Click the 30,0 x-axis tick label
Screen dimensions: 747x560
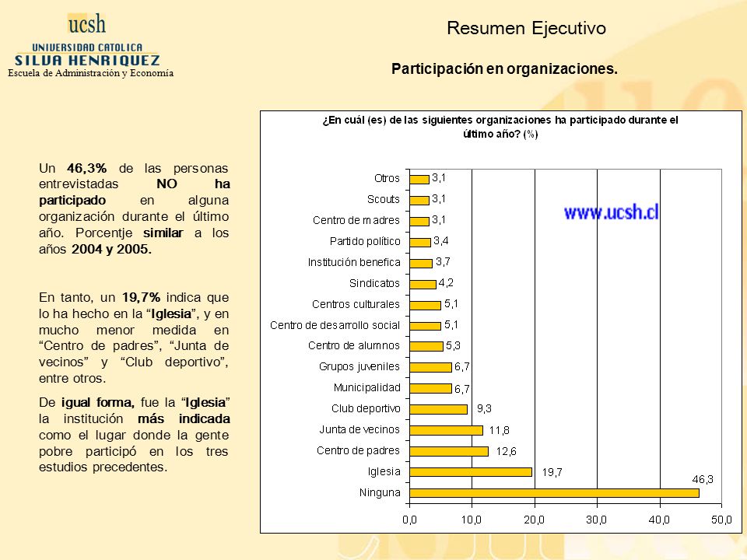pyautogui.click(x=597, y=520)
